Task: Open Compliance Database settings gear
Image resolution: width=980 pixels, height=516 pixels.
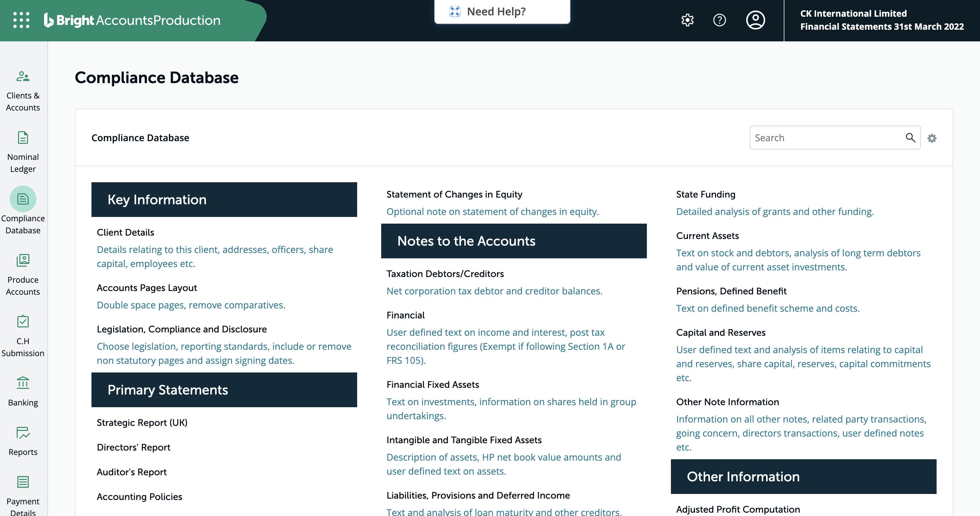Action: 932,138
